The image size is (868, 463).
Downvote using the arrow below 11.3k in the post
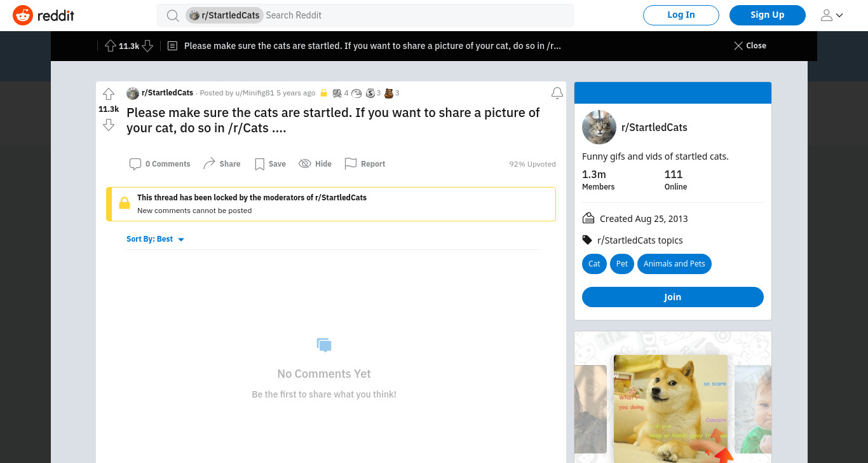(109, 125)
